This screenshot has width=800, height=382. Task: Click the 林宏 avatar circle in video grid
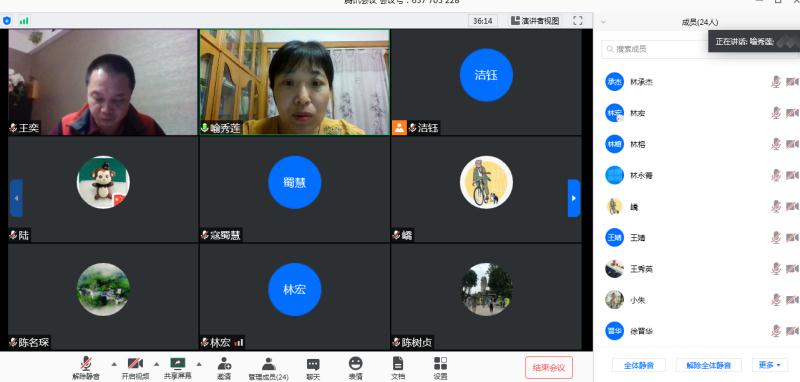click(x=294, y=289)
